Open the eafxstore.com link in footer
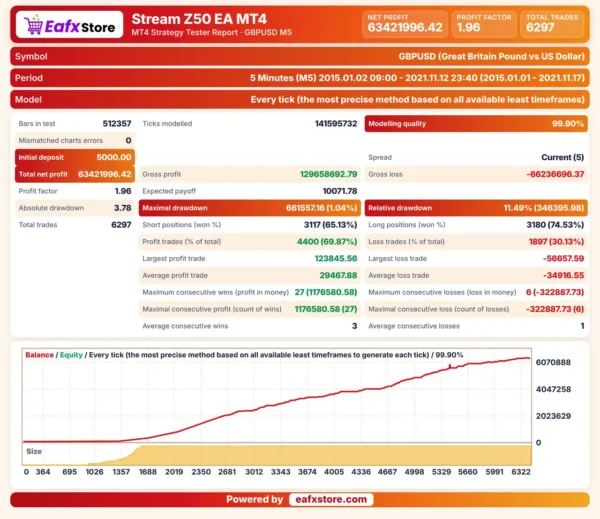Image resolution: width=600 pixels, height=519 pixels. pyautogui.click(x=331, y=499)
